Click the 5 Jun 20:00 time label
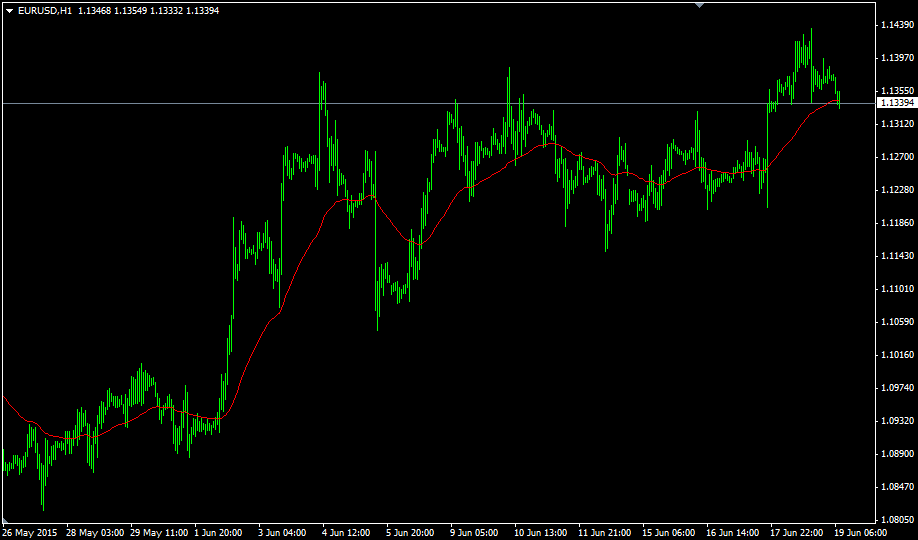The height and width of the screenshot is (540, 918). [410, 533]
